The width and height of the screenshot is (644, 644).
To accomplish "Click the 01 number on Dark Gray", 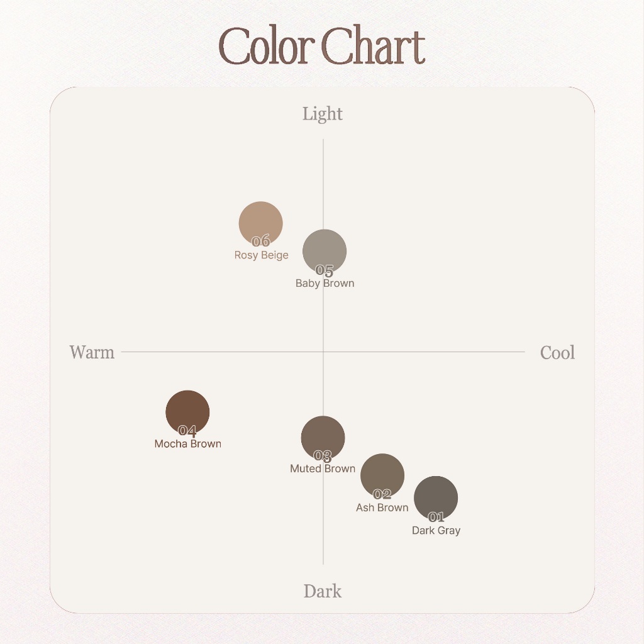I will click(x=436, y=517).
